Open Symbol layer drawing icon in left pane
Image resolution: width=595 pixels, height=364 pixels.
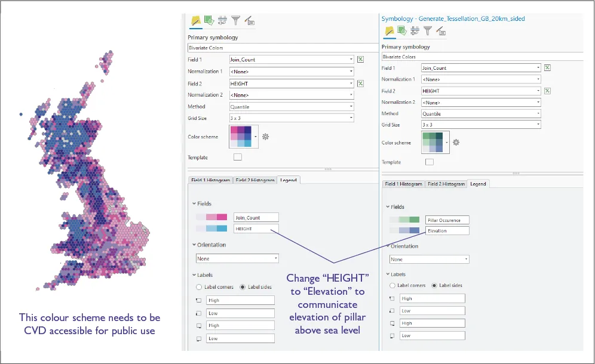pyautogui.click(x=222, y=21)
